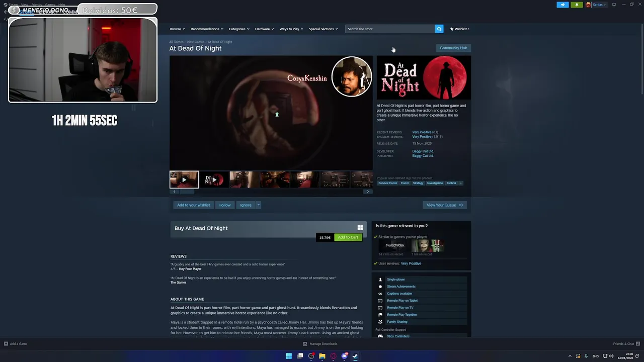Image resolution: width=644 pixels, height=362 pixels.
Task: Click Add to your wishlist button
Action: (x=193, y=205)
